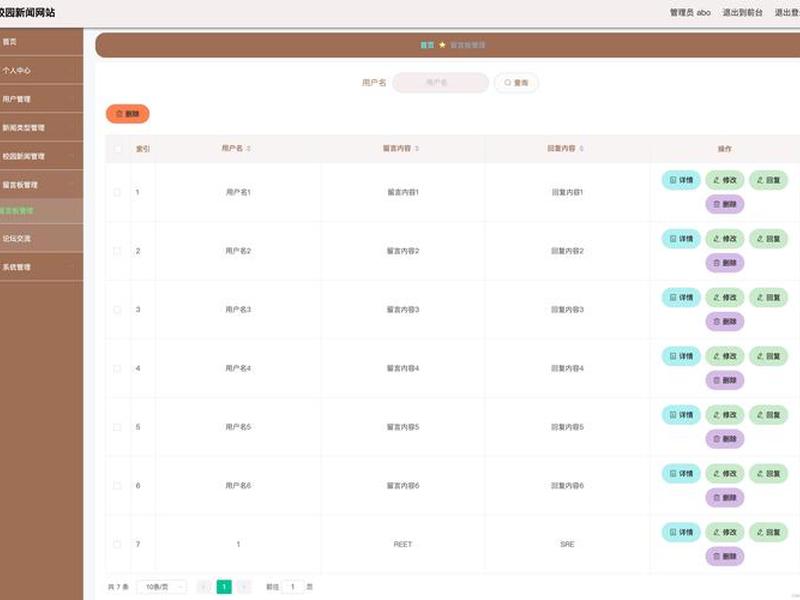
Task: Expand 校园新闻管理 in sidebar
Action: click(41, 156)
